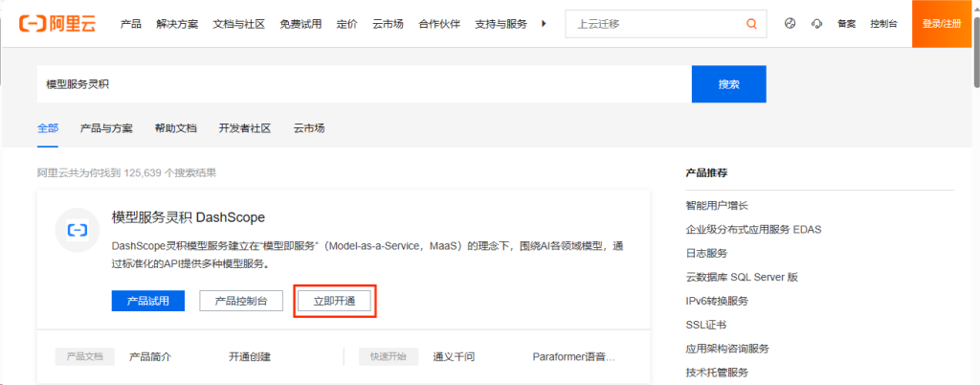The width and height of the screenshot is (980, 385).
Task: Open the 产品简介 document link
Action: tap(150, 357)
